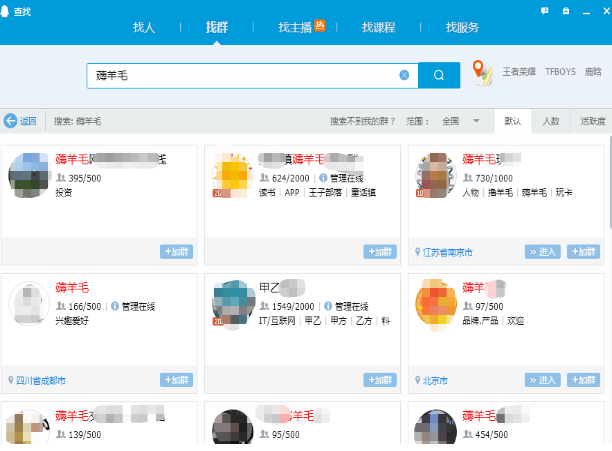
Task: Enter the 730/1000 Nanjing group
Action: tap(543, 252)
